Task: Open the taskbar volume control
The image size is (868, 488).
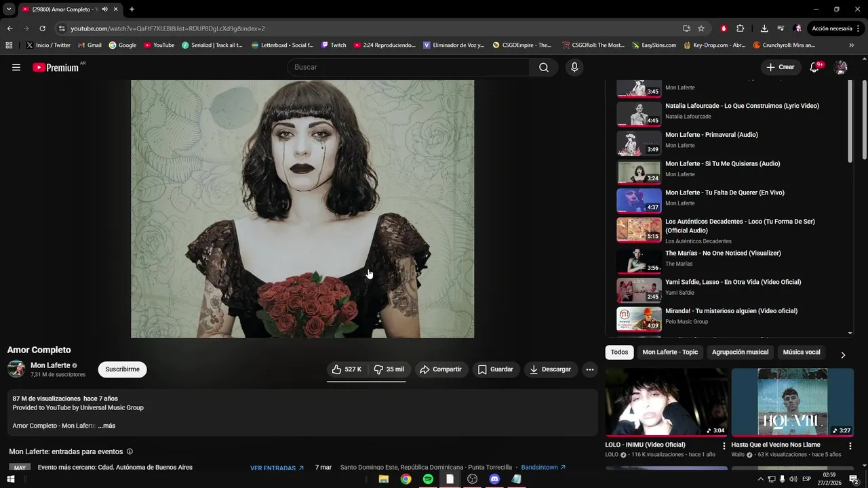Action: [793, 479]
